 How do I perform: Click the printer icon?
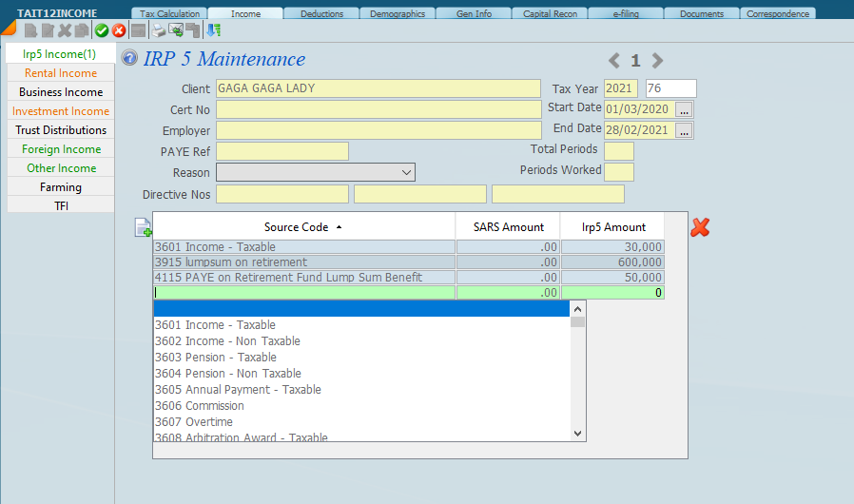pos(159,30)
